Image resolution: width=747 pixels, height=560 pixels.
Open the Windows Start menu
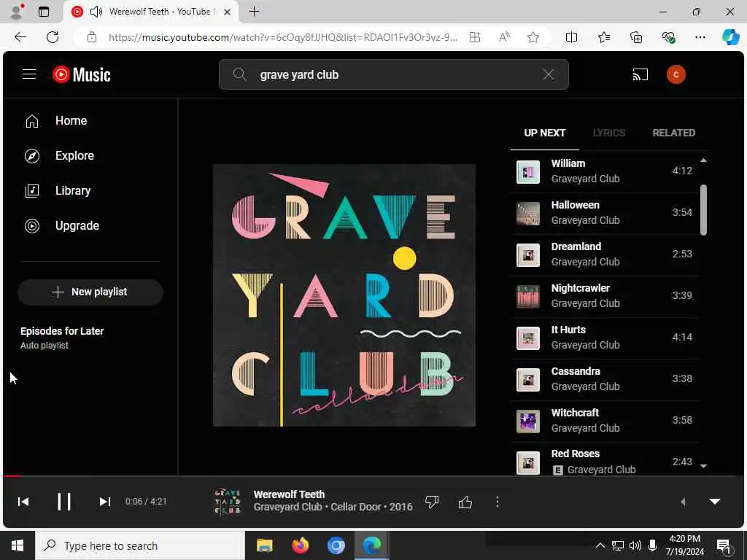pyautogui.click(x=18, y=545)
